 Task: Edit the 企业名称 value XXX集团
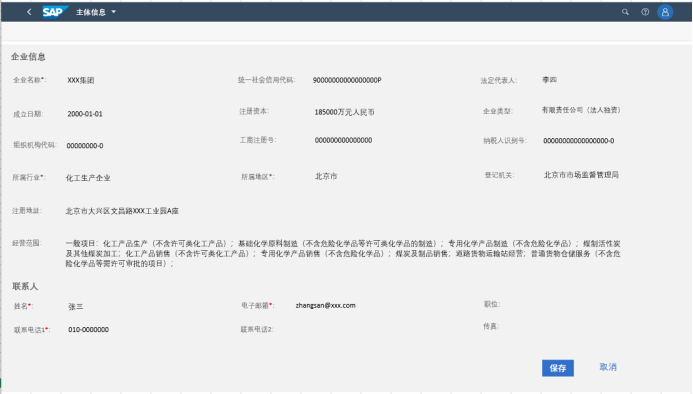tap(81, 80)
